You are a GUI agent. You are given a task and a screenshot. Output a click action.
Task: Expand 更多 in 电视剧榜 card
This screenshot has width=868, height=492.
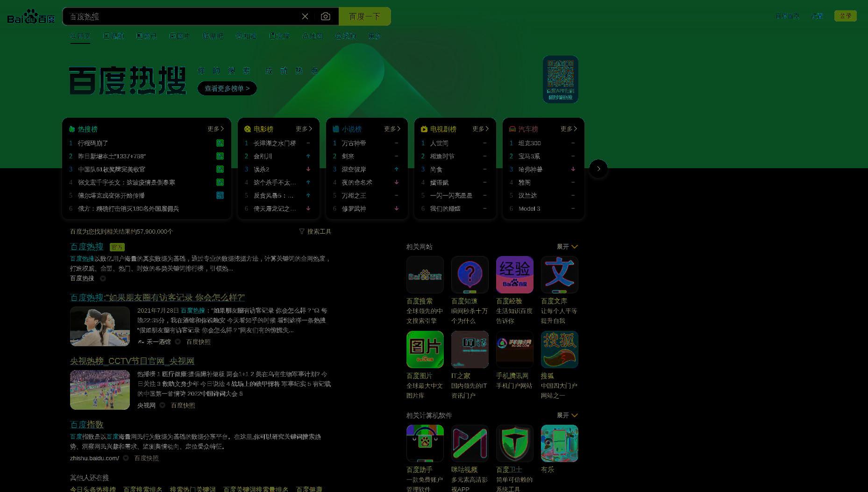(481, 129)
